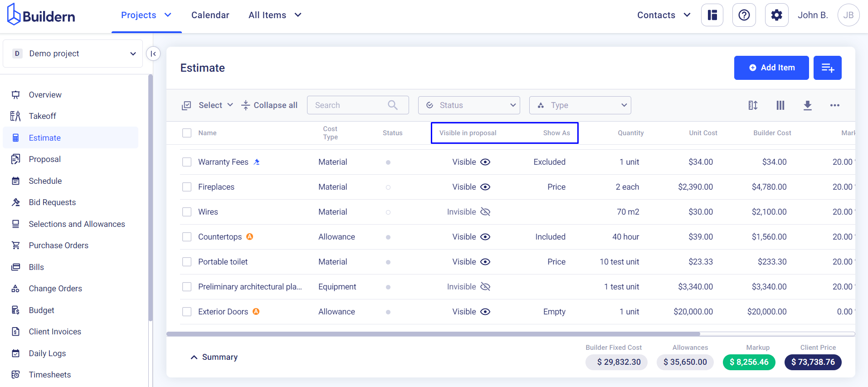
Task: Click the Client Price total badge
Action: (813, 362)
